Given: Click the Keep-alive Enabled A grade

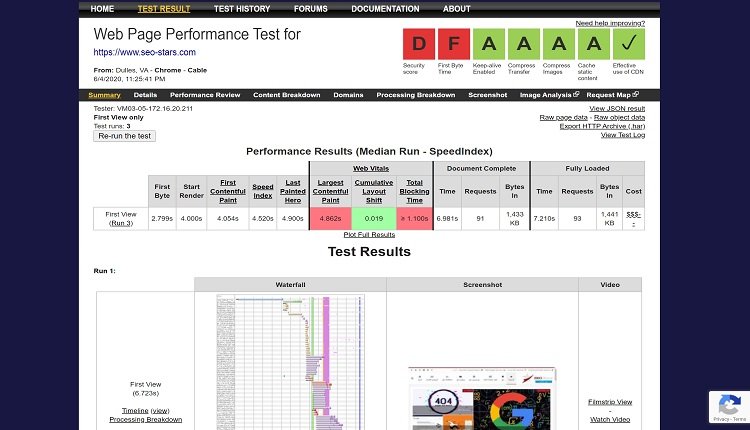Looking at the screenshot, I should 488,44.
